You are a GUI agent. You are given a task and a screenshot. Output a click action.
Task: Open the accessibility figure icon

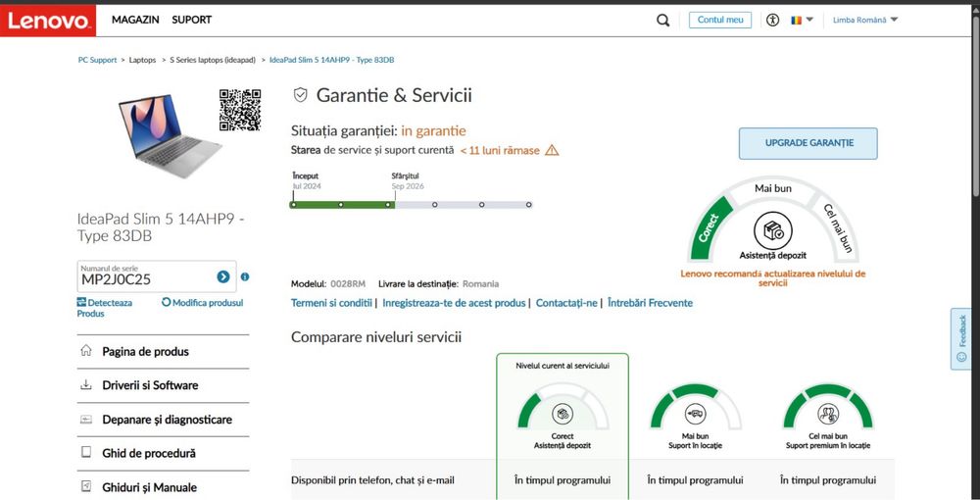tap(772, 20)
